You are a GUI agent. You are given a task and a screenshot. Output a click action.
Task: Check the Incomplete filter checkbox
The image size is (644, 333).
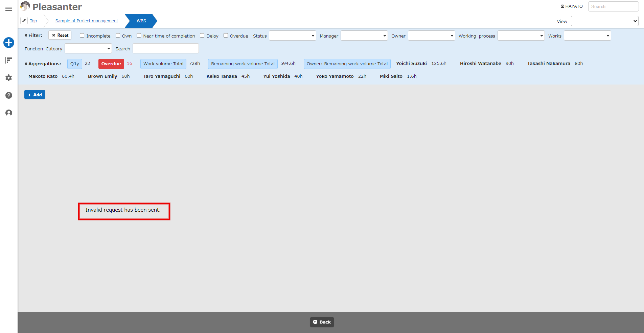pyautogui.click(x=82, y=35)
